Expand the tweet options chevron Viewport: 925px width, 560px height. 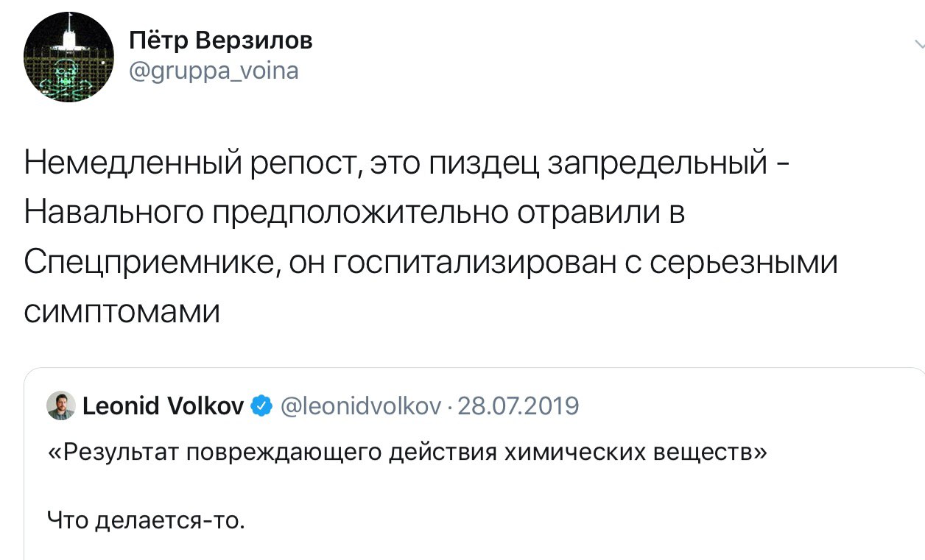point(919,46)
